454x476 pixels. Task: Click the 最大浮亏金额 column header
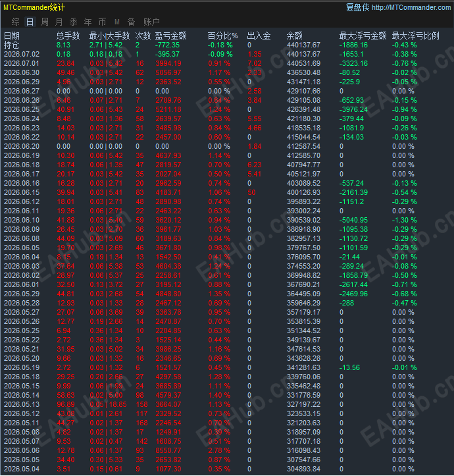pyautogui.click(x=363, y=36)
